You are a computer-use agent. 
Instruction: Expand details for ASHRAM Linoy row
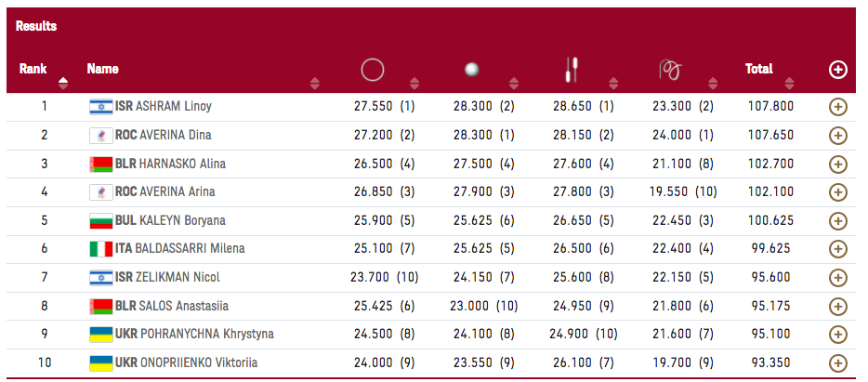pos(837,107)
